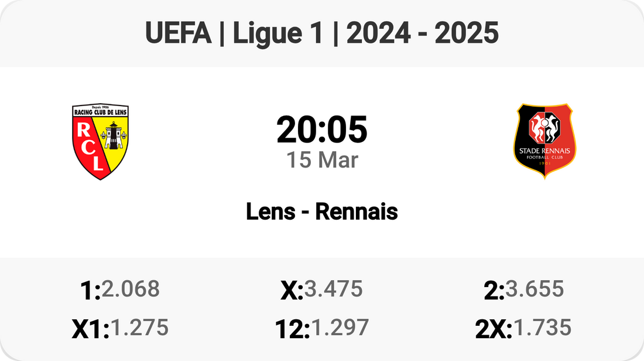Click "UEFA" in the header
This screenshot has width=644, height=361.
pyautogui.click(x=178, y=33)
